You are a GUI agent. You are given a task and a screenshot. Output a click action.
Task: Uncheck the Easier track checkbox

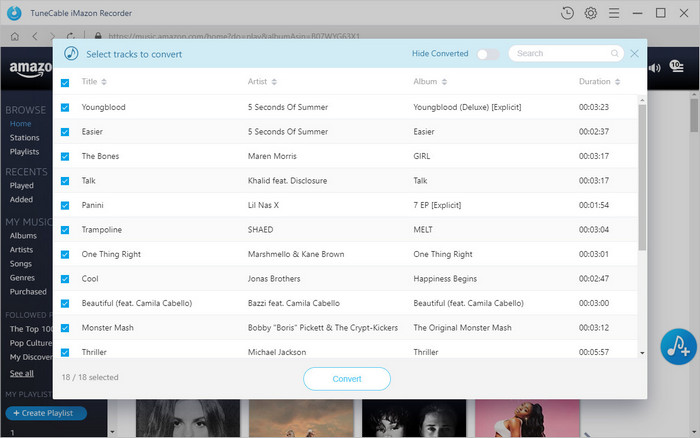pos(65,132)
